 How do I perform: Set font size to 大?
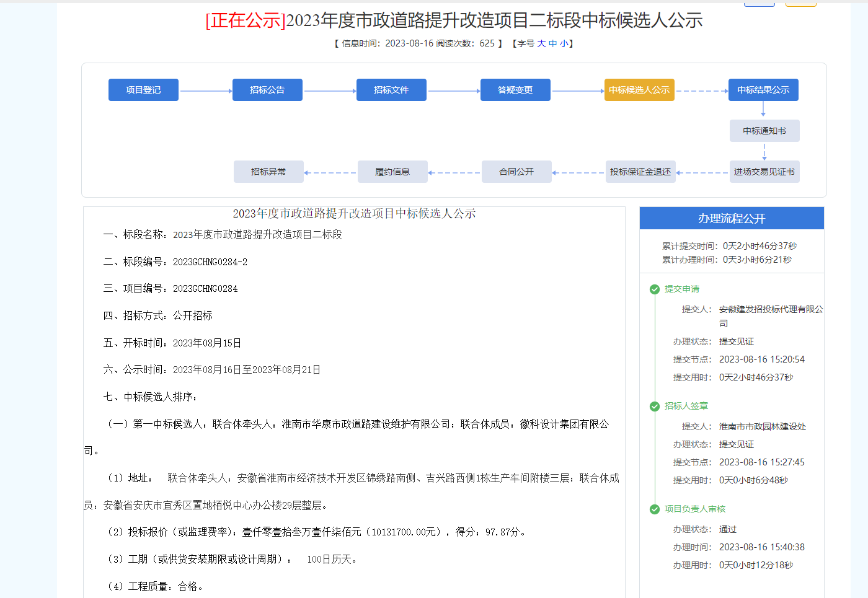pos(541,43)
